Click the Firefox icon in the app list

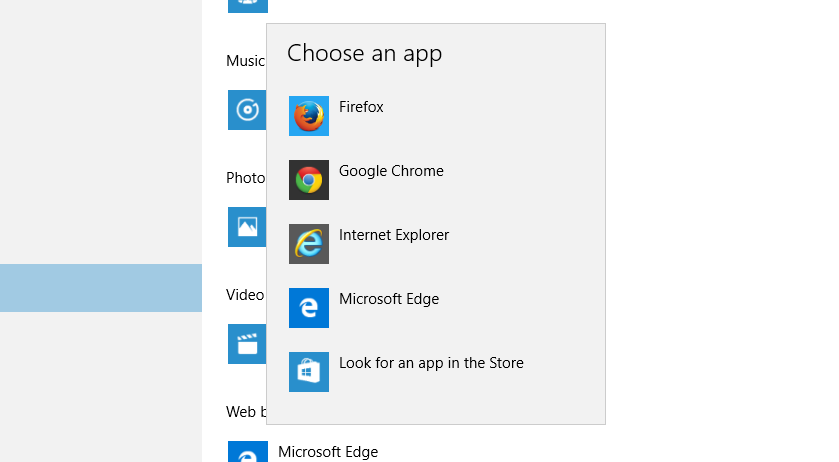pos(309,116)
